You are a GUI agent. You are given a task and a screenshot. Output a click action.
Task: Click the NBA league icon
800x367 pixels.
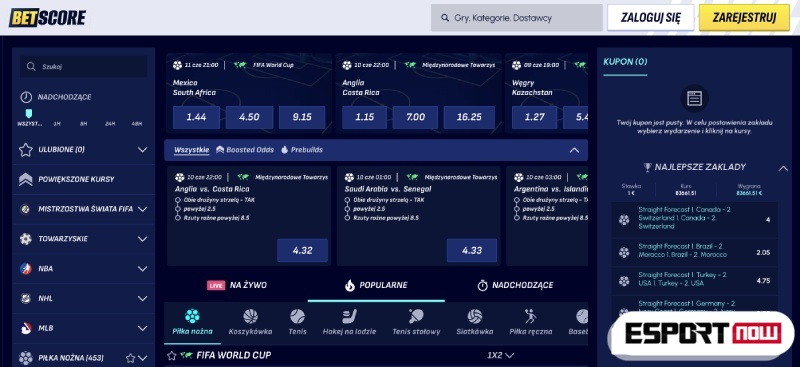pos(26,268)
